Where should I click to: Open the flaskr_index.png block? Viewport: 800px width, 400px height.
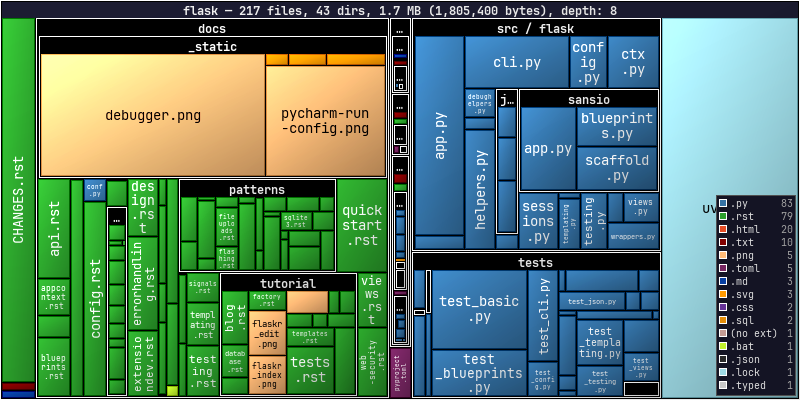coord(267,374)
